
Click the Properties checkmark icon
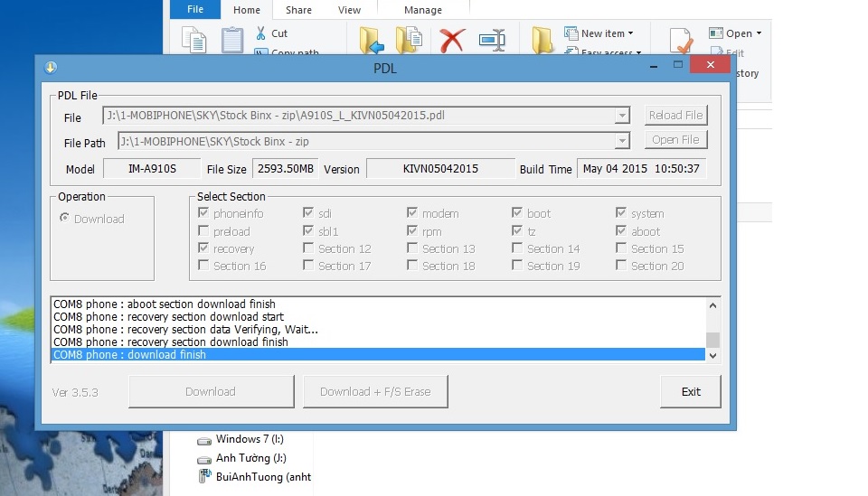click(681, 41)
